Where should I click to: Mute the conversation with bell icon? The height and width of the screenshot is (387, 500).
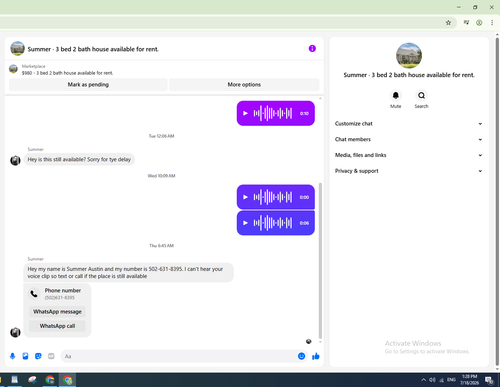click(x=395, y=96)
